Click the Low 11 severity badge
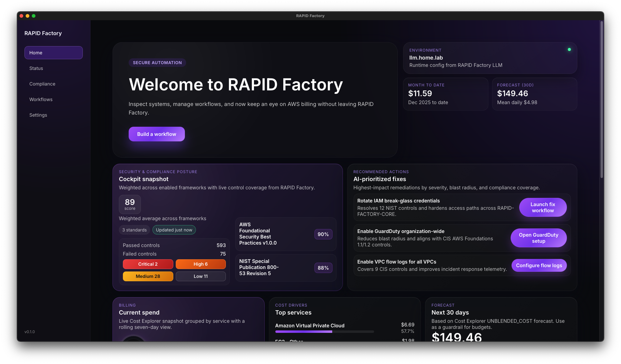Screen dimensions: 621x364 pyautogui.click(x=201, y=276)
